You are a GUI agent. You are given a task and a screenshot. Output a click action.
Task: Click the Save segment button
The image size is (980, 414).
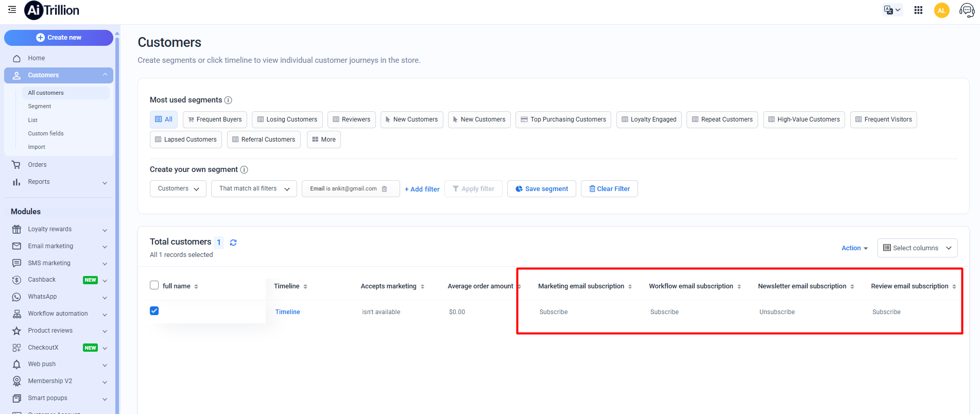coord(541,189)
